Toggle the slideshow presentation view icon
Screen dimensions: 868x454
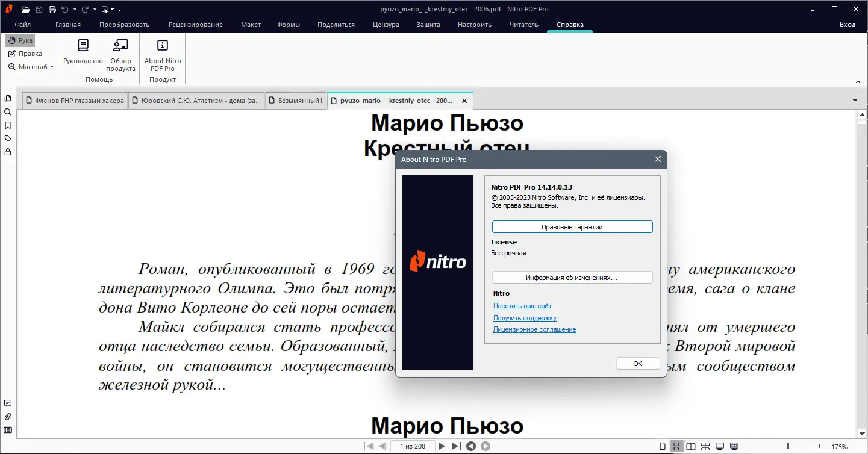pyautogui.click(x=734, y=446)
